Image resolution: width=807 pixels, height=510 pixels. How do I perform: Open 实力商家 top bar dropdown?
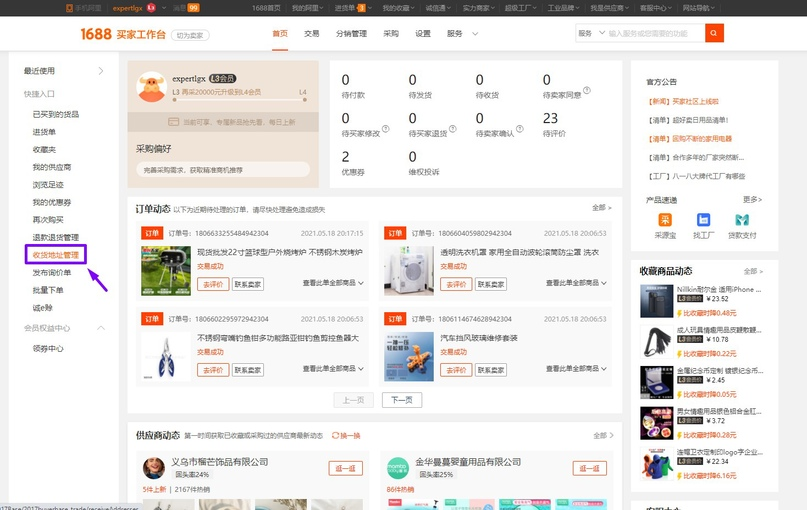pos(479,8)
